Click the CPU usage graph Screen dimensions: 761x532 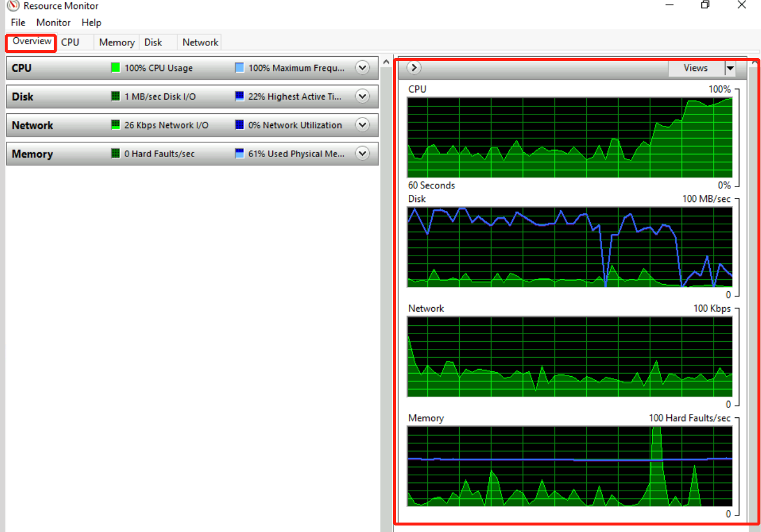[x=570, y=138]
